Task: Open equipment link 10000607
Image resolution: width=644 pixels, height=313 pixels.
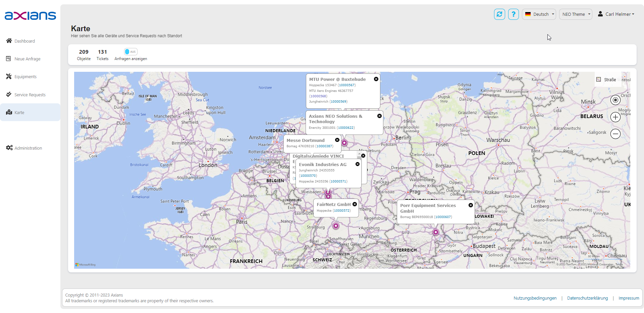Action: 443,217
